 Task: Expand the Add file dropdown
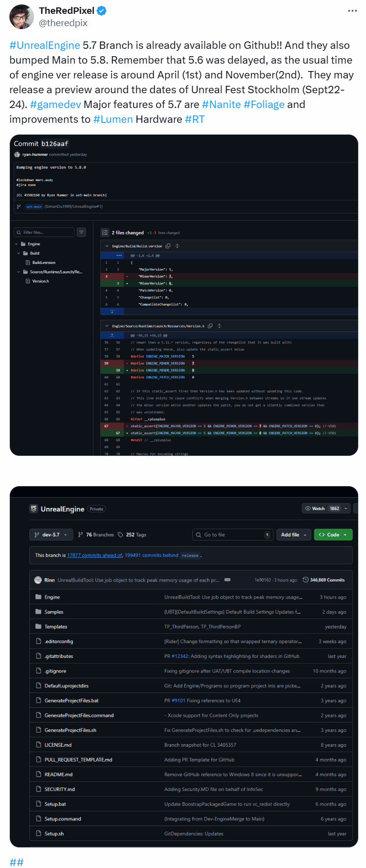pos(294,535)
